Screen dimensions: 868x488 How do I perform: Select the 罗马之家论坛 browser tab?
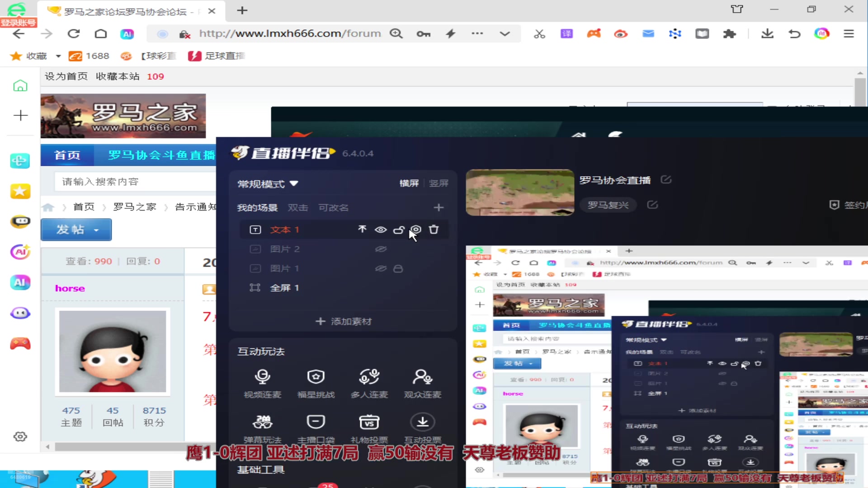[131, 11]
